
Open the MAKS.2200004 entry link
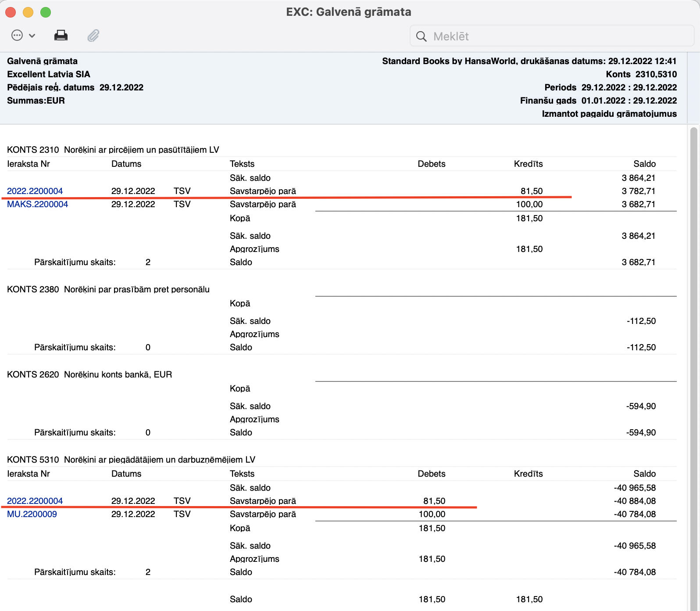point(38,204)
